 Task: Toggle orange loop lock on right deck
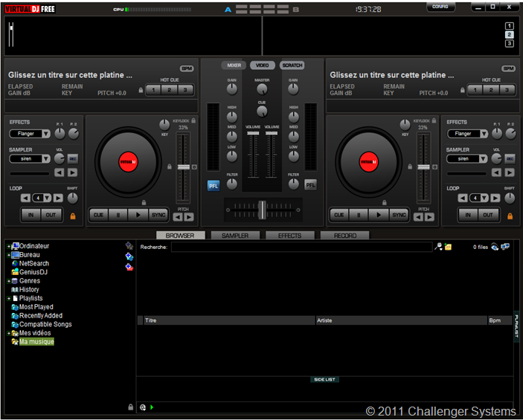(x=510, y=216)
